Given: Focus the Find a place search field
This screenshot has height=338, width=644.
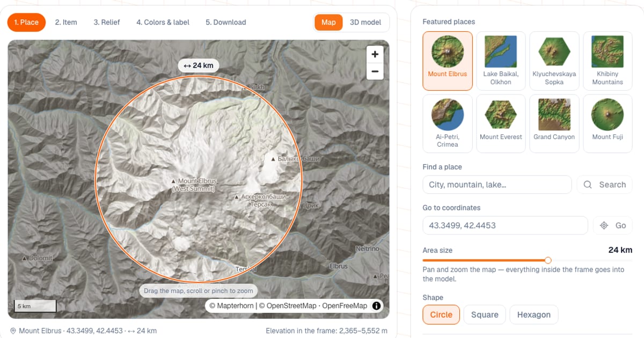Looking at the screenshot, I should point(497,185).
